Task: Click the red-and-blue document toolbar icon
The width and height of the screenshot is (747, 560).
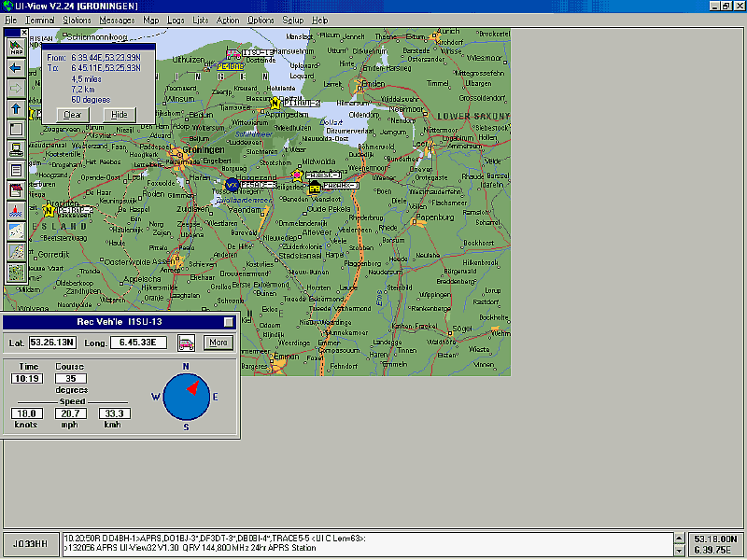Action: (x=16, y=190)
